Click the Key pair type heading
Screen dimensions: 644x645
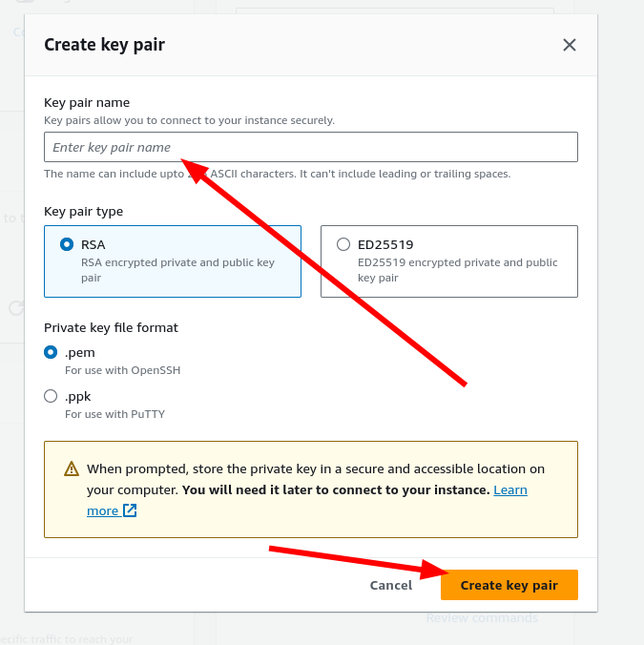click(83, 211)
